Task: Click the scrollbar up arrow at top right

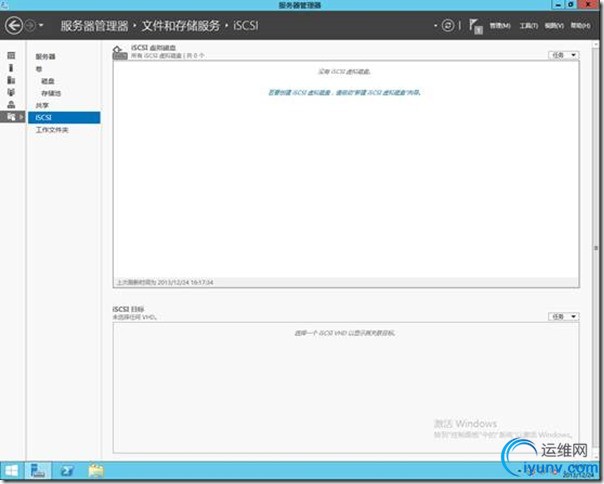Action: pos(596,45)
